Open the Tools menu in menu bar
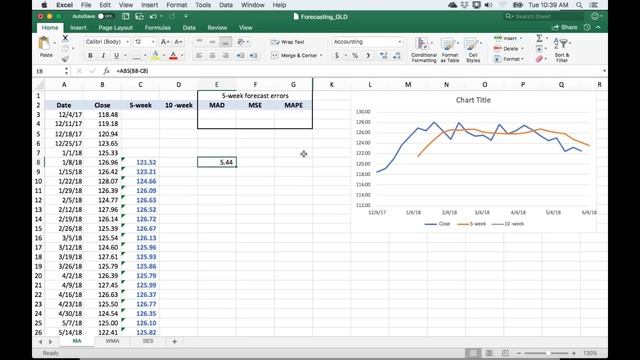The image size is (640, 360). click(203, 5)
